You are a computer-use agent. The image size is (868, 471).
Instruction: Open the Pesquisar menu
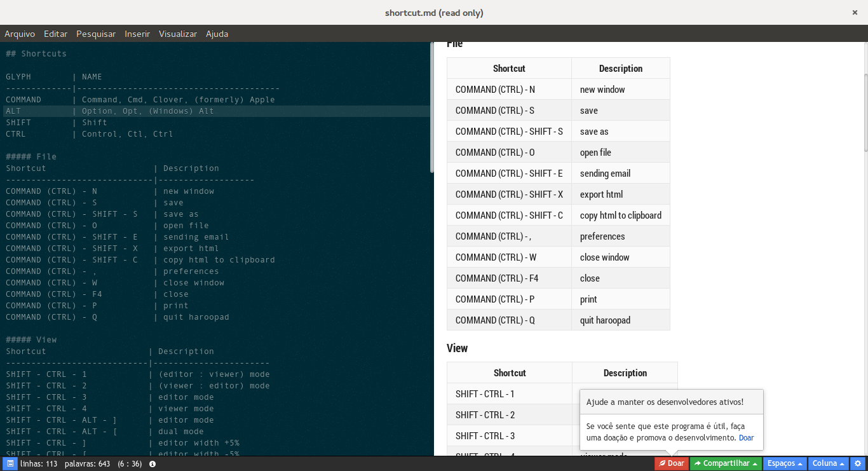[x=96, y=34]
